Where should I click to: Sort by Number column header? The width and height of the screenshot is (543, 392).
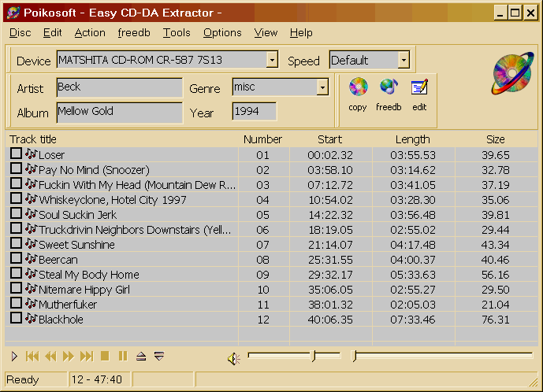(x=263, y=139)
